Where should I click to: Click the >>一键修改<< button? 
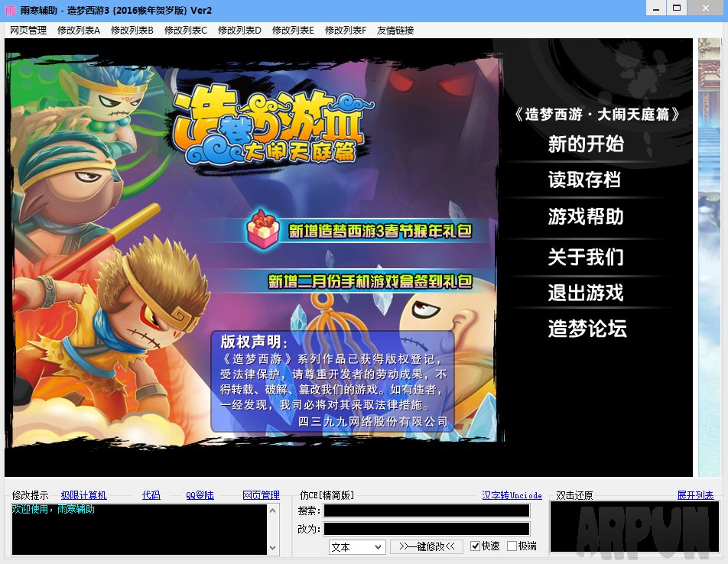point(427,546)
